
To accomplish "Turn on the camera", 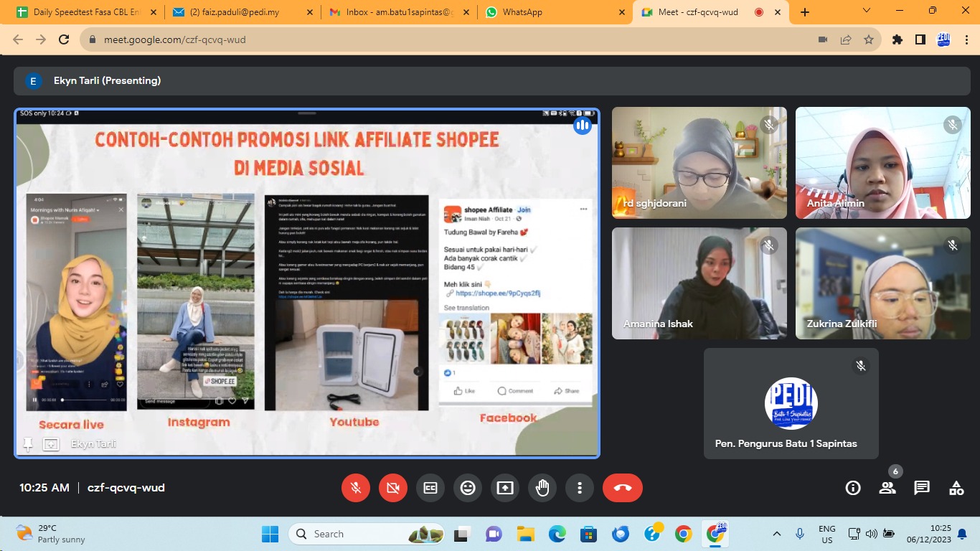I will [x=393, y=488].
